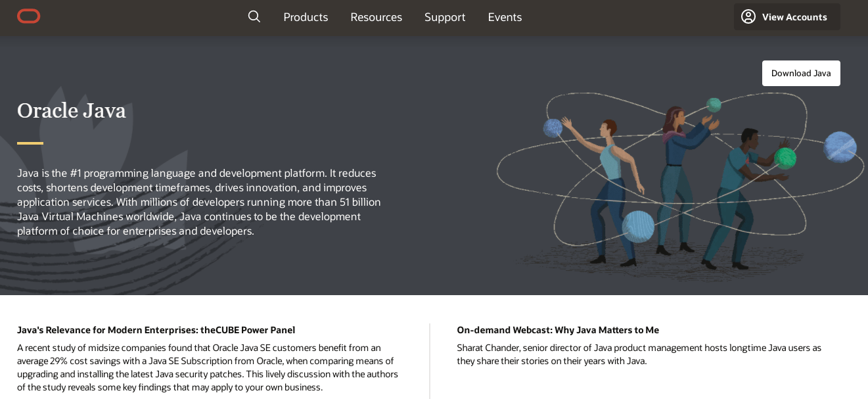
Task: Click the Oracle logo icon
Action: 29,16
